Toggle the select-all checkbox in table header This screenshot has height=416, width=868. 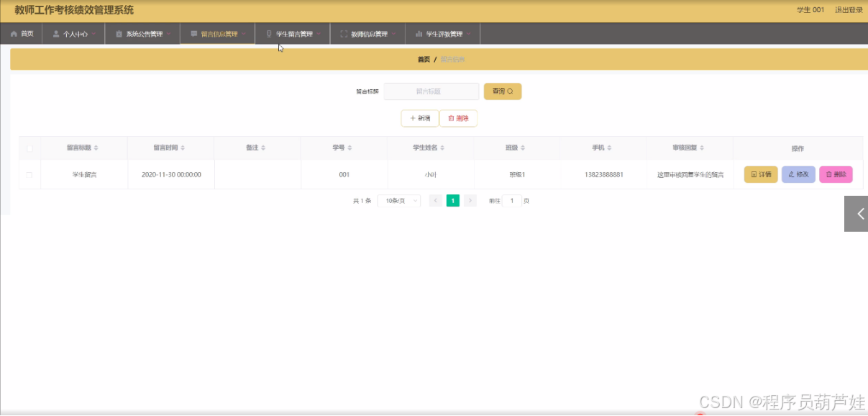29,147
